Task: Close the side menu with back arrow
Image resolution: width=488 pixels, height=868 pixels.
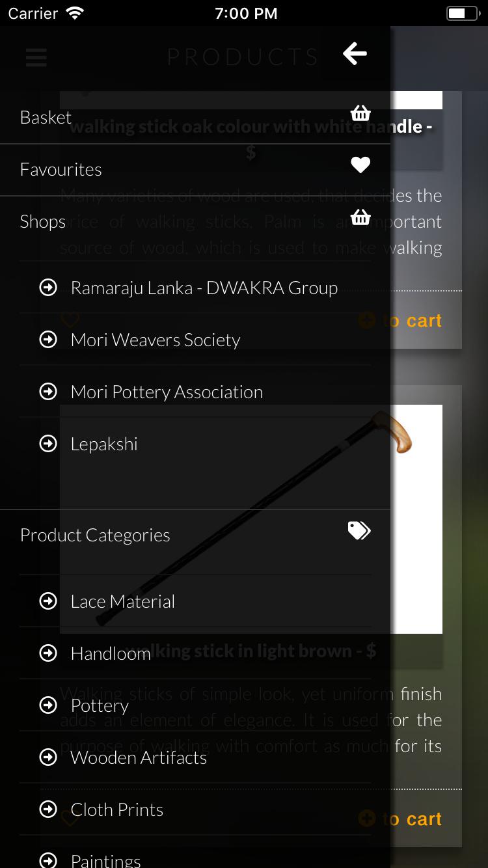Action: click(x=355, y=53)
